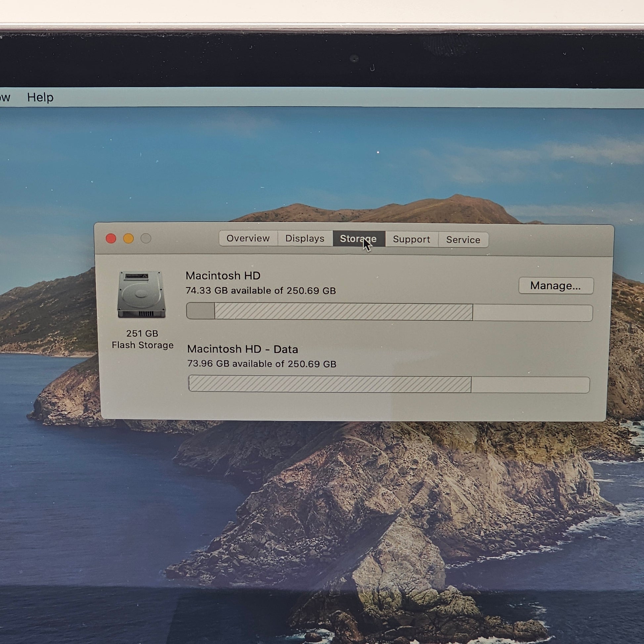Switch to the Displays tab
Screen dimensions: 644x644
tap(305, 239)
